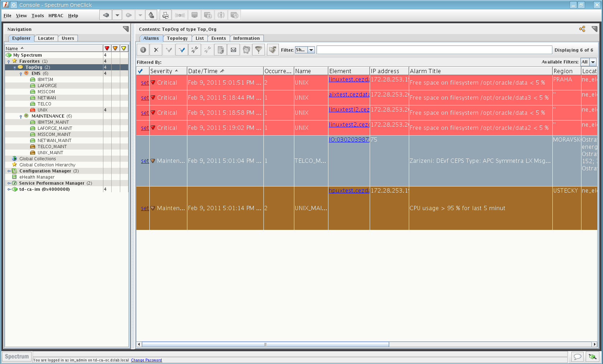Viewport: 603px width, 364px height.
Task: Click the acknowledge alarm plus-check icon
Action: click(x=169, y=50)
